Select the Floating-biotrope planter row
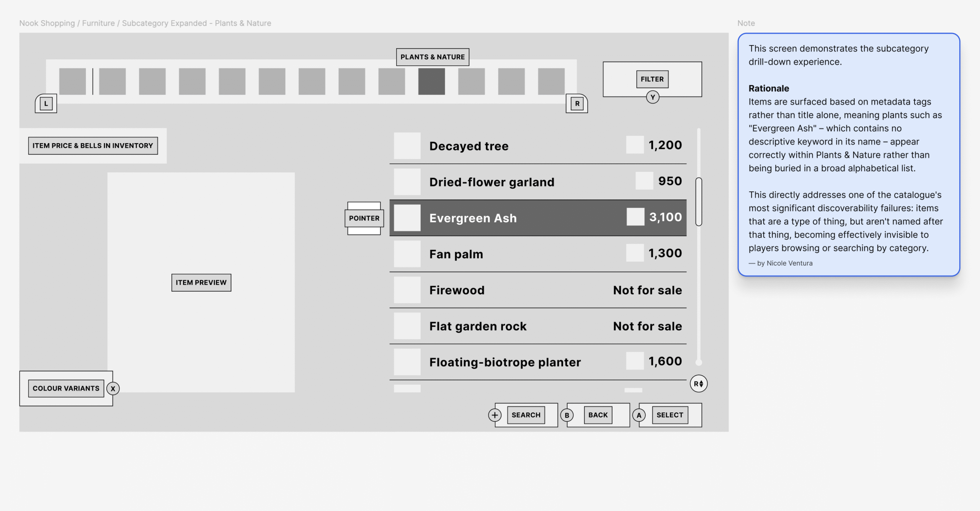The width and height of the screenshot is (980, 511). coord(537,362)
